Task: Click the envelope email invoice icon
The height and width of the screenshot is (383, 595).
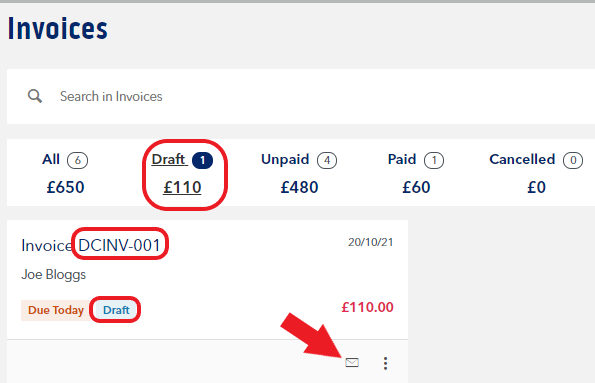Action: point(352,363)
